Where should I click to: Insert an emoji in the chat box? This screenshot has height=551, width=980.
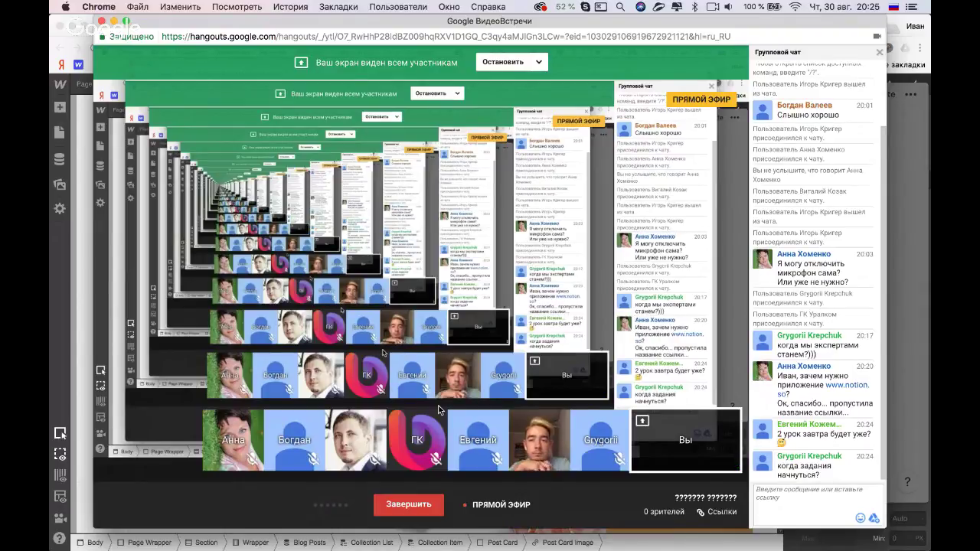[861, 518]
